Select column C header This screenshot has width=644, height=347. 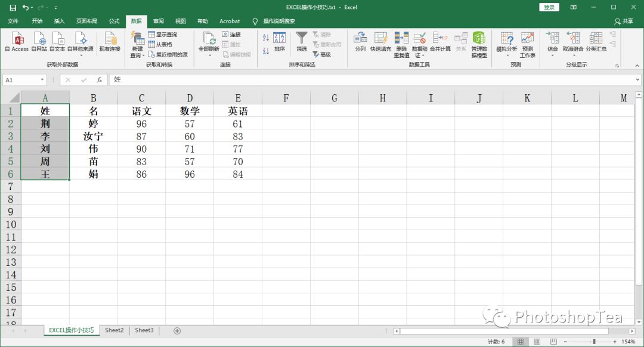point(141,98)
